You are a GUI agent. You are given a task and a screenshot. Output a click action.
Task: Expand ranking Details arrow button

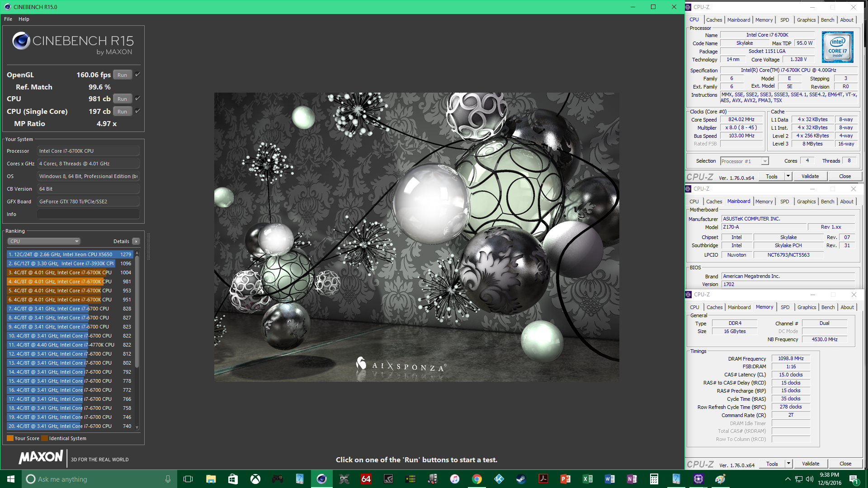pyautogui.click(x=136, y=241)
